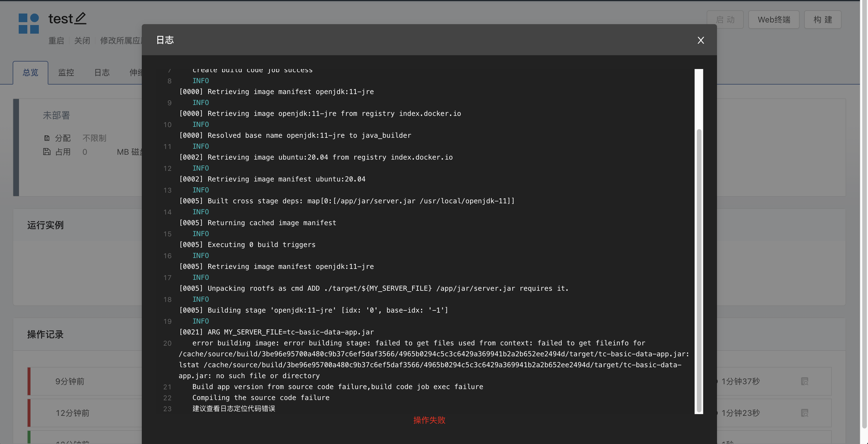Image resolution: width=868 pixels, height=444 pixels.
Task: Click the document icon beside 分配
Action: pyautogui.click(x=47, y=138)
